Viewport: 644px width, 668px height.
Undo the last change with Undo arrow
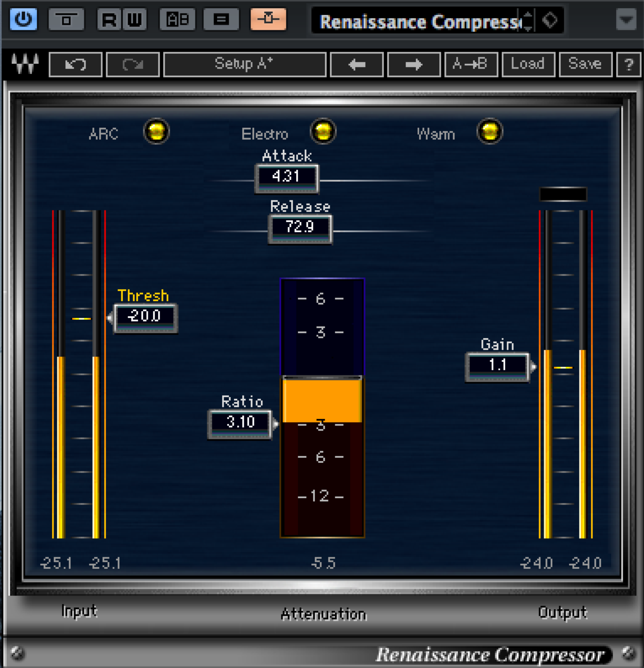(76, 65)
